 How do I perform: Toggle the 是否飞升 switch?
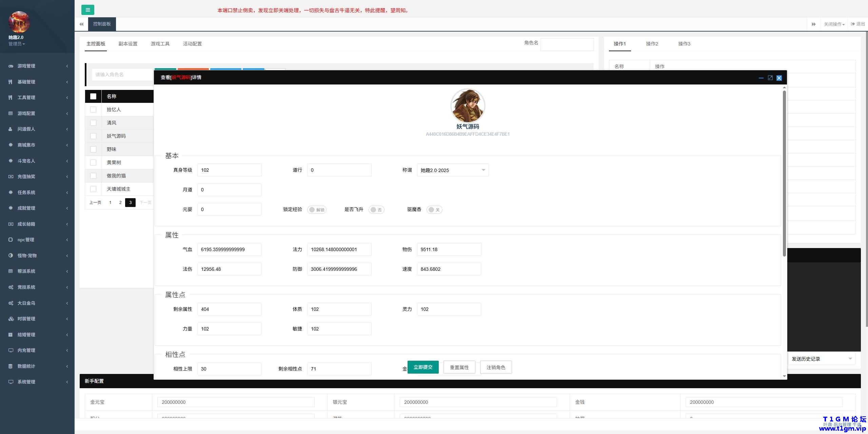(x=376, y=210)
